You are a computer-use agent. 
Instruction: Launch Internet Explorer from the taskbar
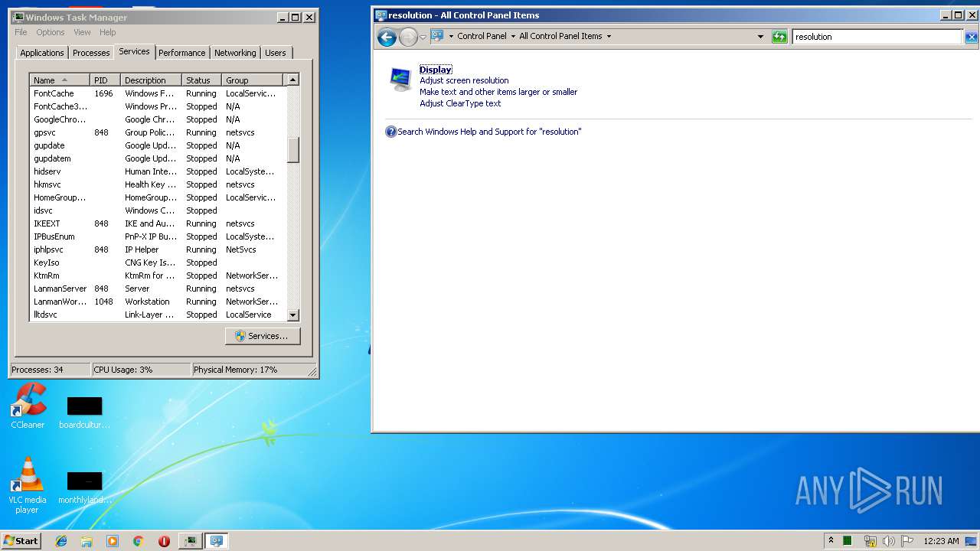[x=61, y=541]
